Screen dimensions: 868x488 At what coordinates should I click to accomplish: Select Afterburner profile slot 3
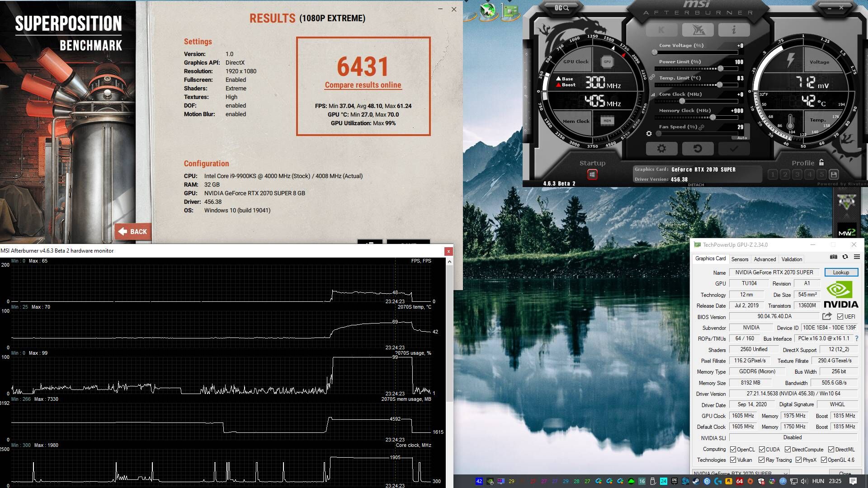[x=797, y=174]
